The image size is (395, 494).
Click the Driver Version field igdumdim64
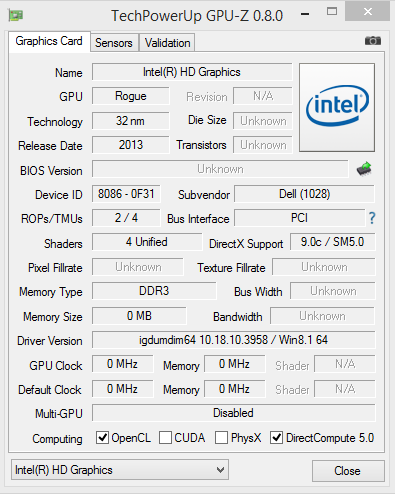pos(233,340)
